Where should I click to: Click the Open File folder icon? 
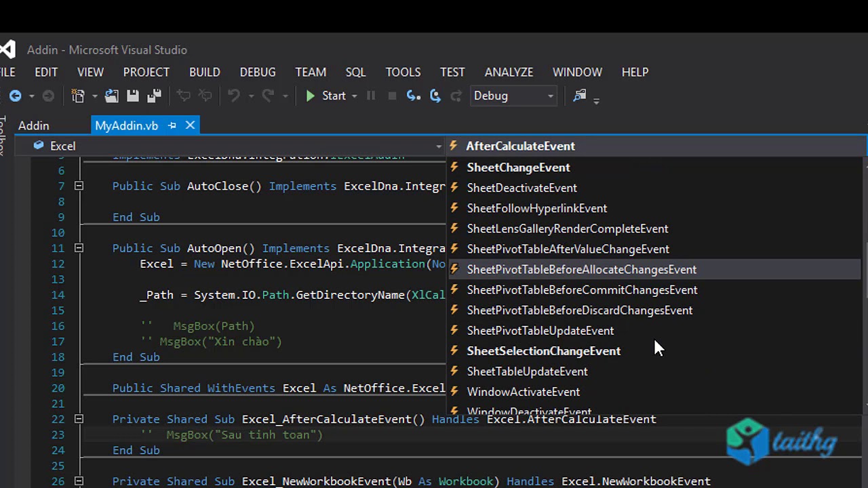coord(112,96)
